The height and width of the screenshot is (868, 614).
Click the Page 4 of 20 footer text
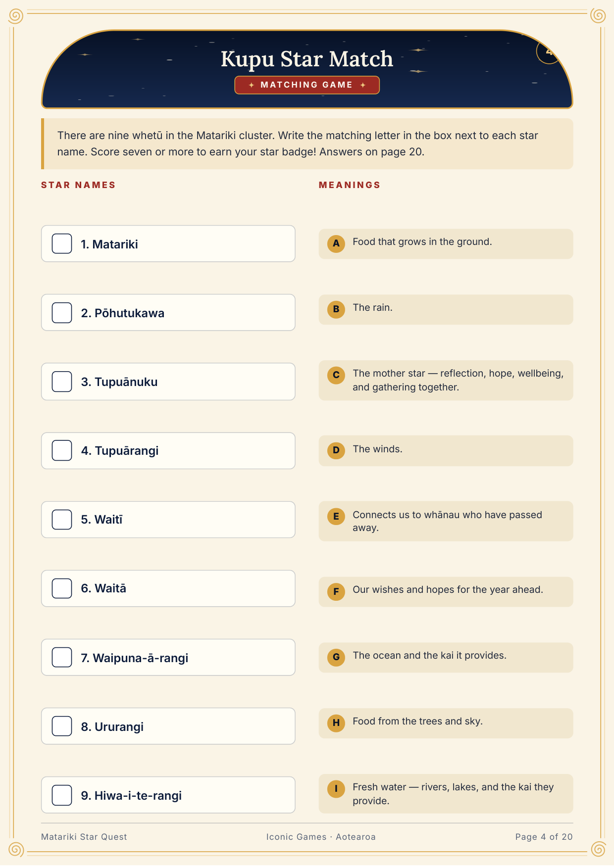(544, 837)
